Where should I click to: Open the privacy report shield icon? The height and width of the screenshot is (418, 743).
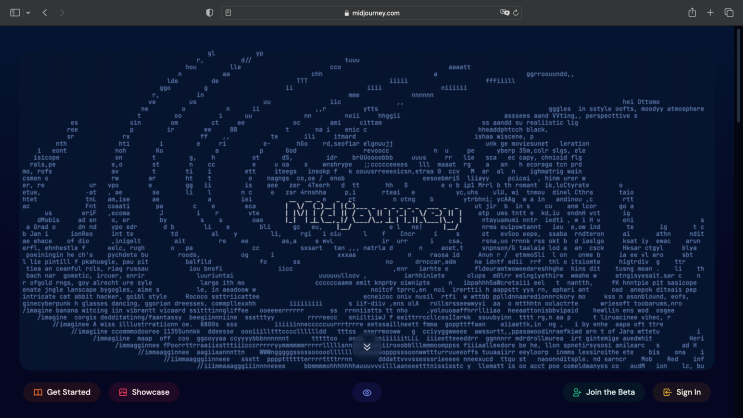pos(209,13)
